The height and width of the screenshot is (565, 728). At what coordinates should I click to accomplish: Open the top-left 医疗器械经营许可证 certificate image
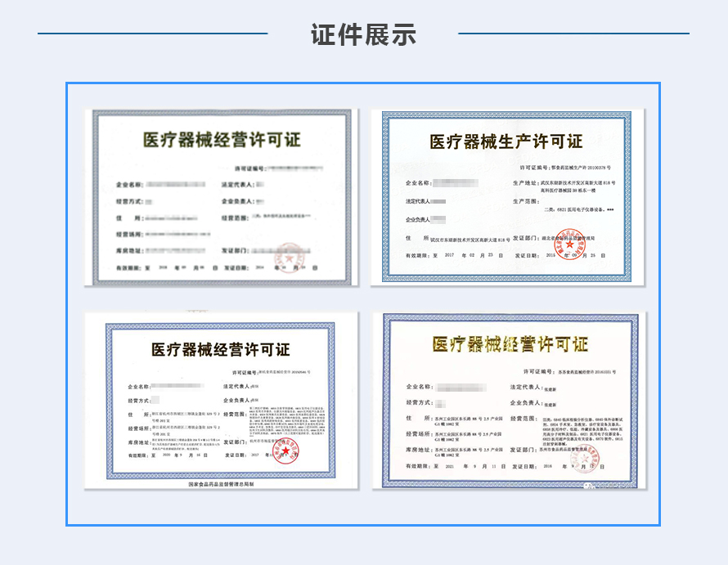tap(225, 196)
